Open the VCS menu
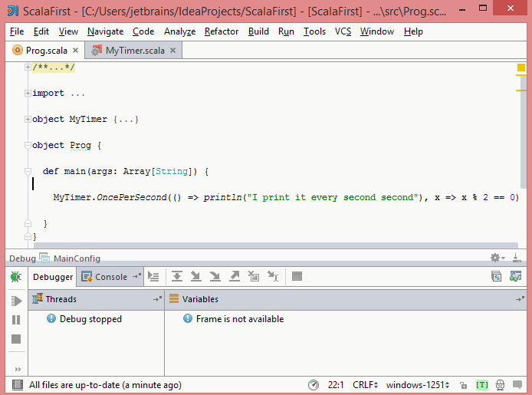The width and height of the screenshot is (532, 395). point(343,31)
